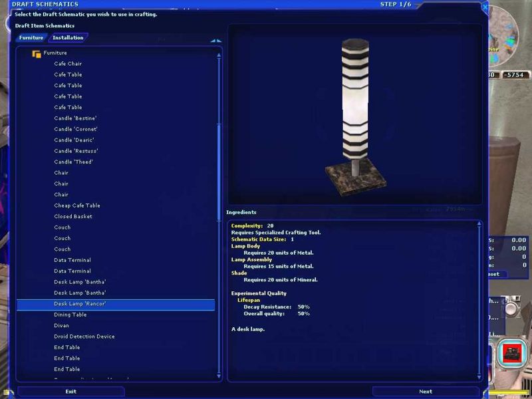The image size is (532, 399).
Task: Select the Furniture tab
Action: 31,38
